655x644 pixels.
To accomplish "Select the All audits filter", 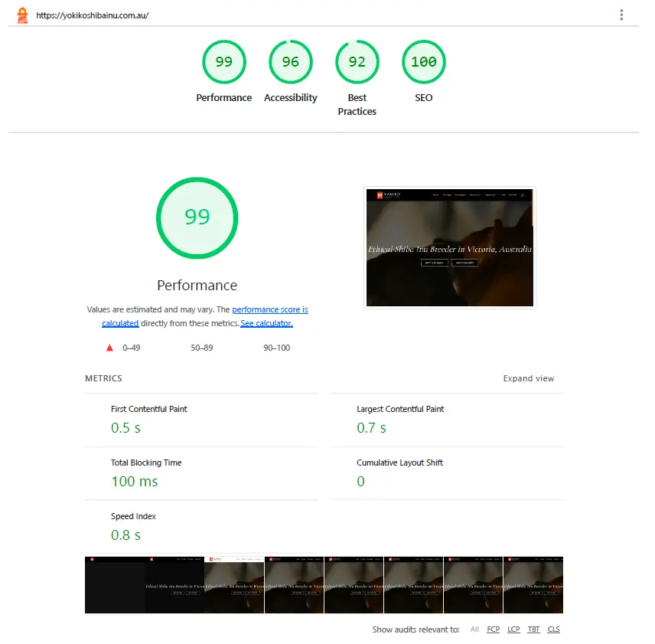I will pos(474,629).
